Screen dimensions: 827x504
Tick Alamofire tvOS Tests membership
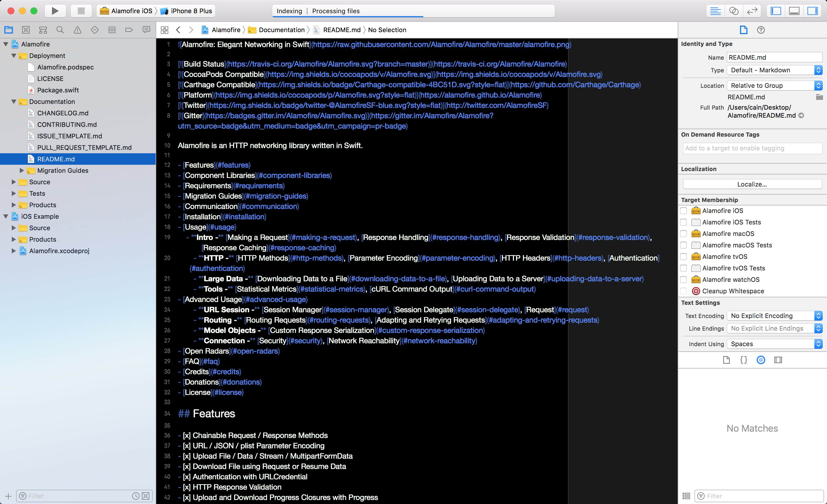click(683, 268)
